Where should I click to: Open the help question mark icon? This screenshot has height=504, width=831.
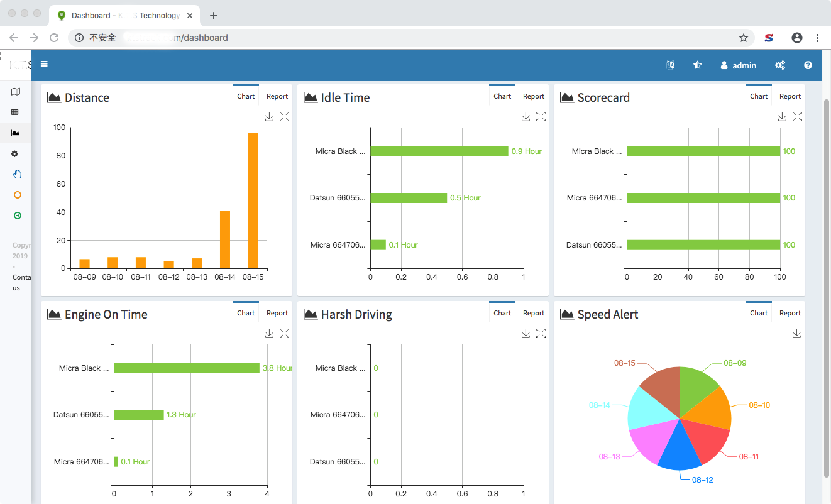coord(808,65)
